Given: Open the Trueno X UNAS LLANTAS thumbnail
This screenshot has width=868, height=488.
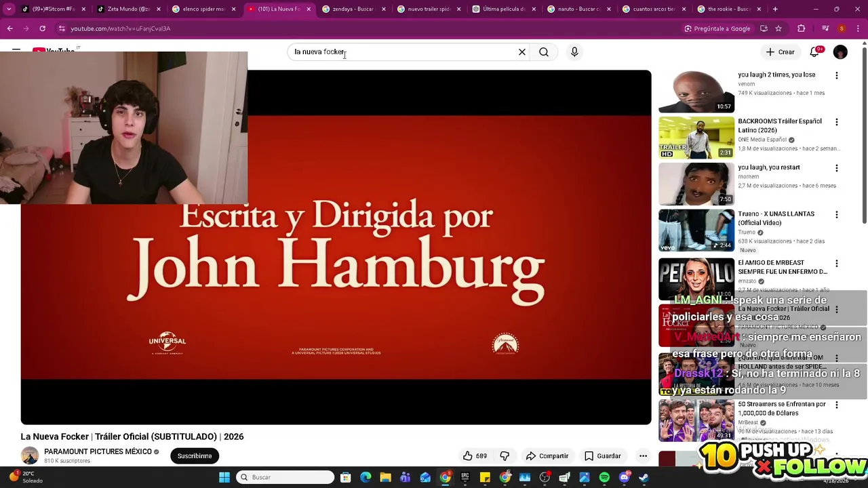Looking at the screenshot, I should coord(696,230).
